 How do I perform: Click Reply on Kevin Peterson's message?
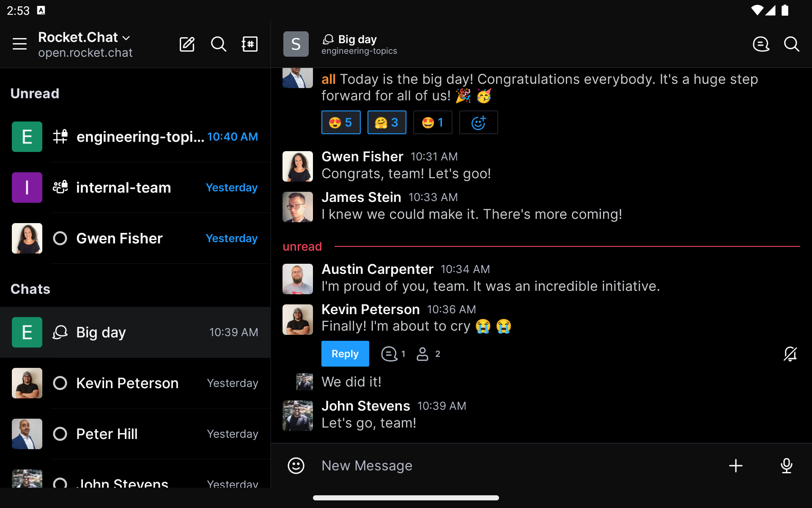click(x=345, y=354)
